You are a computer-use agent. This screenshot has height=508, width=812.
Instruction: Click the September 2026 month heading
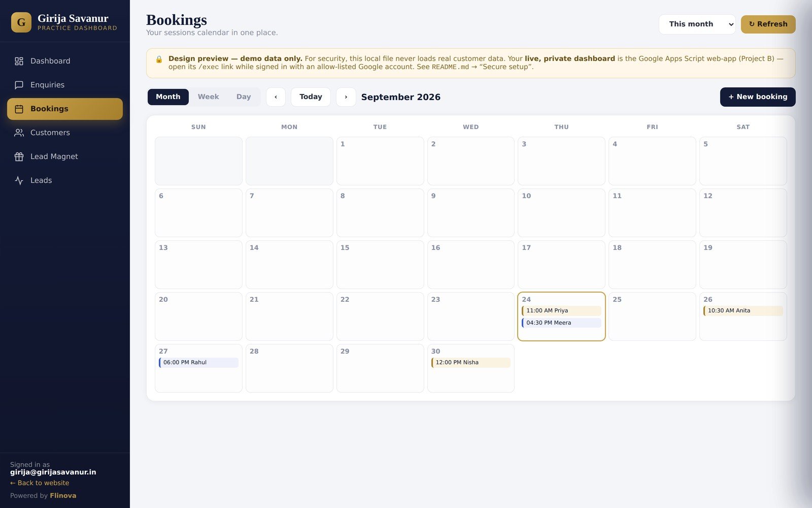[401, 97]
